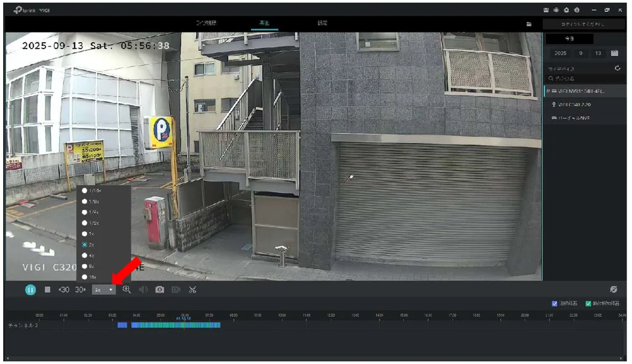Viewport: 632px width, 364px height.
Task: Rewind 30 seconds
Action: click(x=64, y=289)
